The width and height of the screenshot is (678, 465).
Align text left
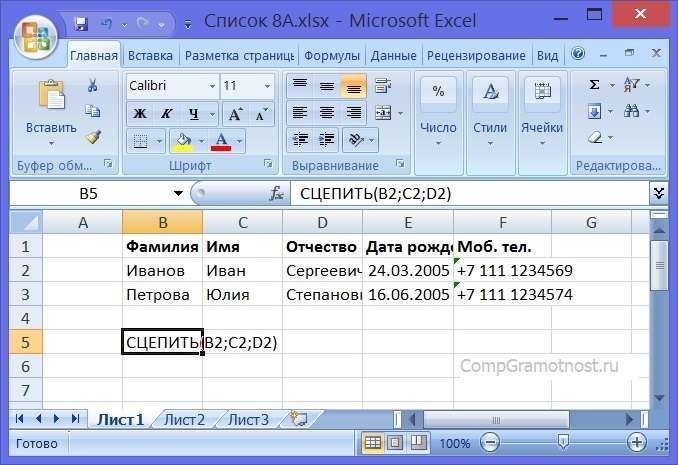[300, 113]
